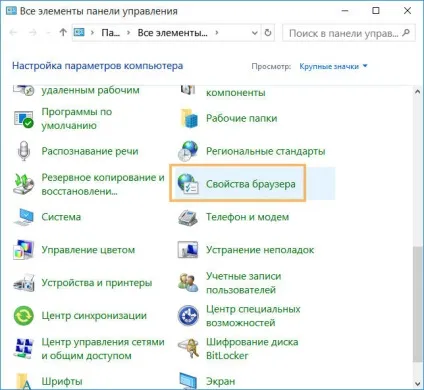This screenshot has width=424, height=390.
Task: Click the System computer icon
Action: point(24,217)
